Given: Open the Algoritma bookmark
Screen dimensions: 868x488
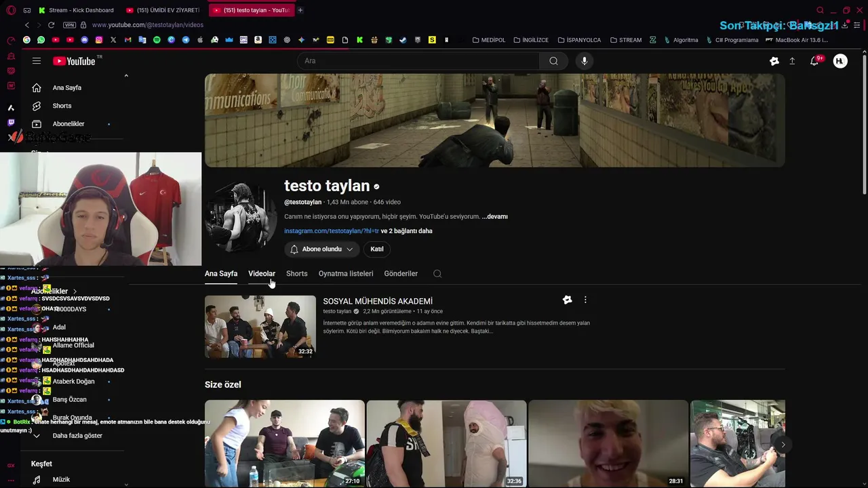Looking at the screenshot, I should (682, 40).
